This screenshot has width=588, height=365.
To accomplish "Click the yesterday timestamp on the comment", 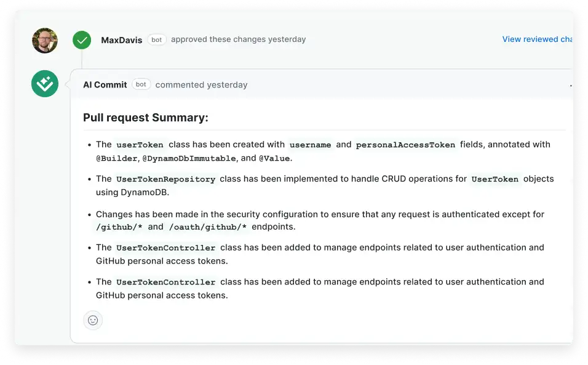I will click(x=228, y=84).
